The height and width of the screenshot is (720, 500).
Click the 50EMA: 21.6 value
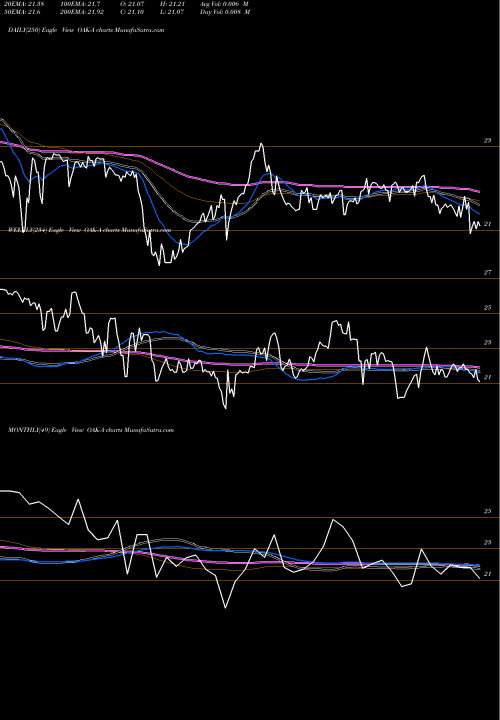(22, 12)
